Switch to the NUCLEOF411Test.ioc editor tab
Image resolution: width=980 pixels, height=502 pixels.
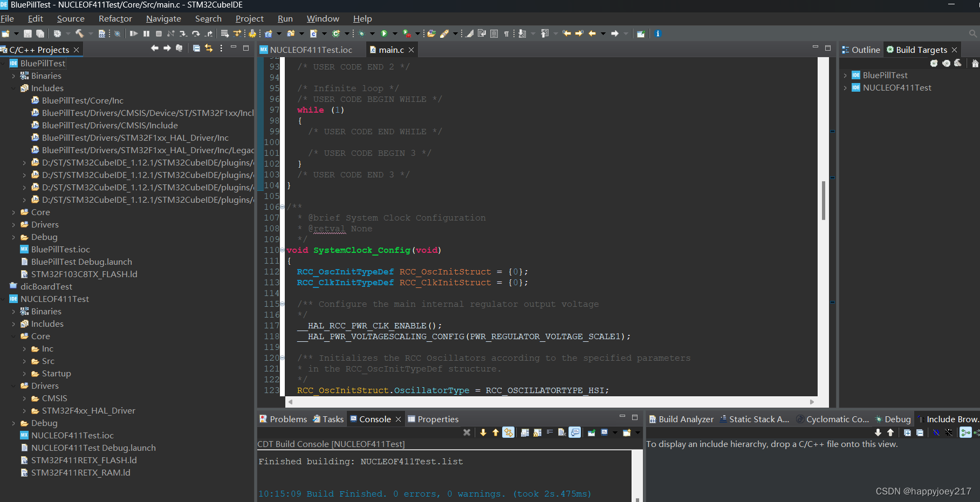pyautogui.click(x=306, y=50)
